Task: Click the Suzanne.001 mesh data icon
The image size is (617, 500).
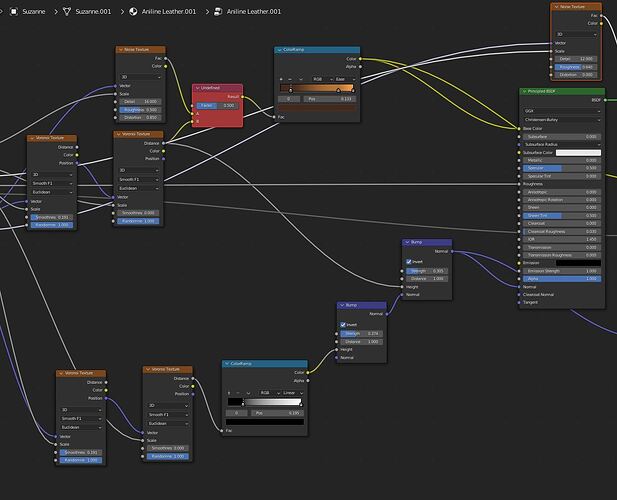Action: point(67,11)
